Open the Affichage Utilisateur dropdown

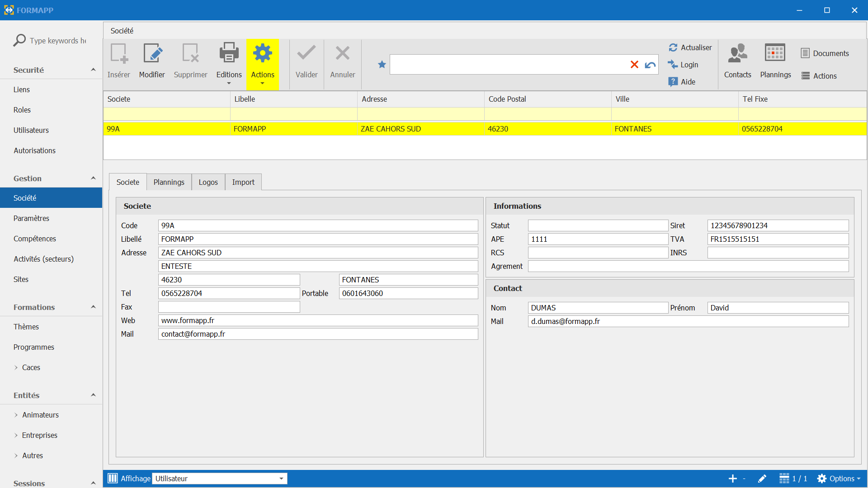click(220, 479)
